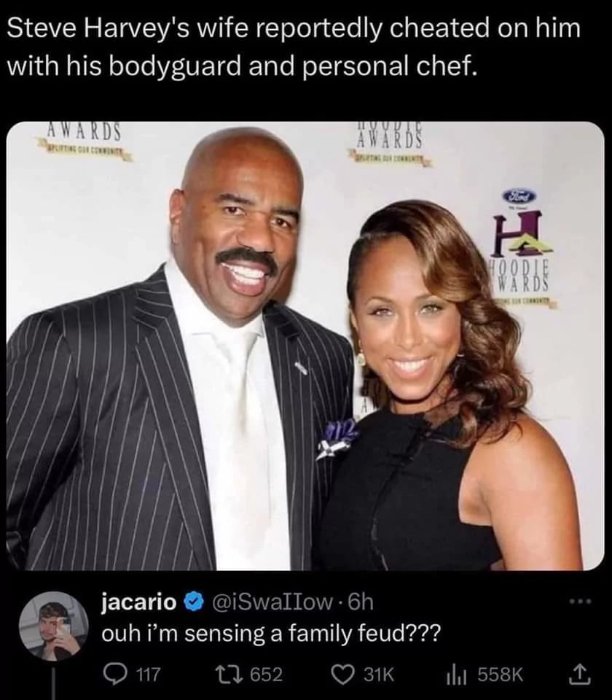Open the three-dot more options menu

coord(581,602)
